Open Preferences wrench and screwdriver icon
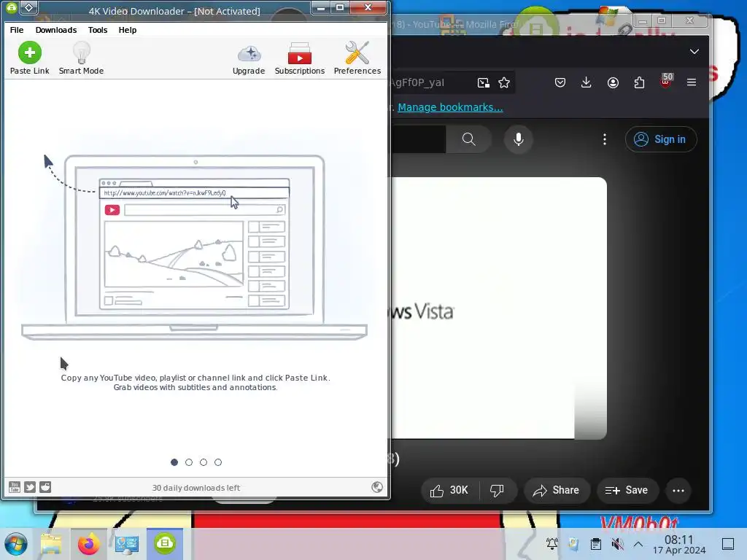The width and height of the screenshot is (747, 560). click(357, 58)
